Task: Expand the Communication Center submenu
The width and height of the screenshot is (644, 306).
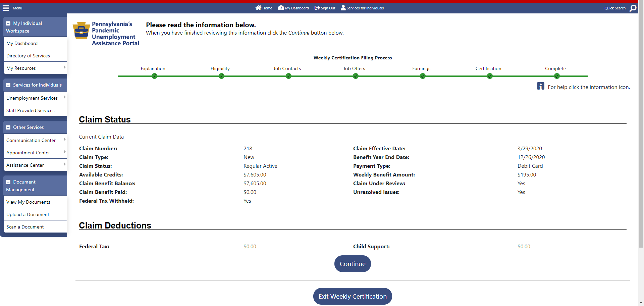Action: point(64,140)
